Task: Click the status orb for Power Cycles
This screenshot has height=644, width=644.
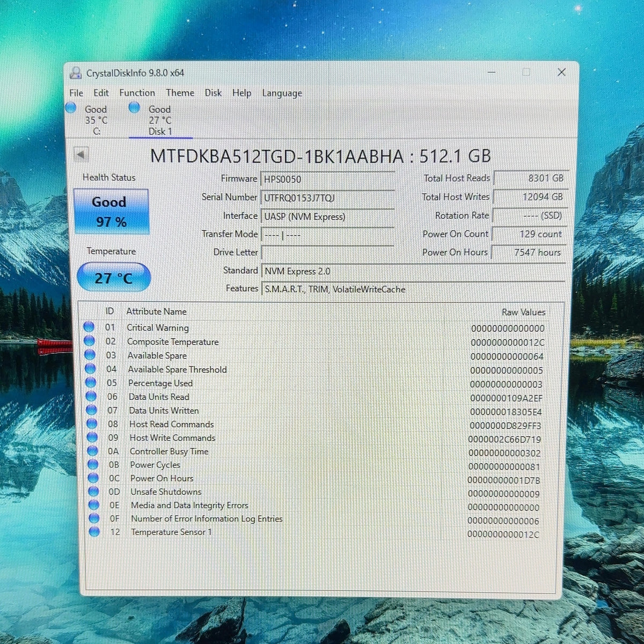Action: pyautogui.click(x=93, y=464)
